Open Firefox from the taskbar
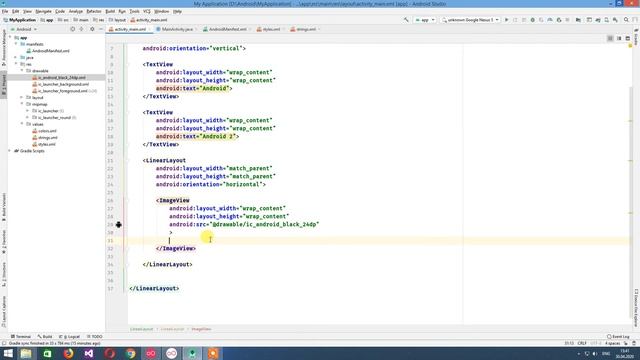The height and width of the screenshot is (360, 640). pyautogui.click(x=68, y=353)
